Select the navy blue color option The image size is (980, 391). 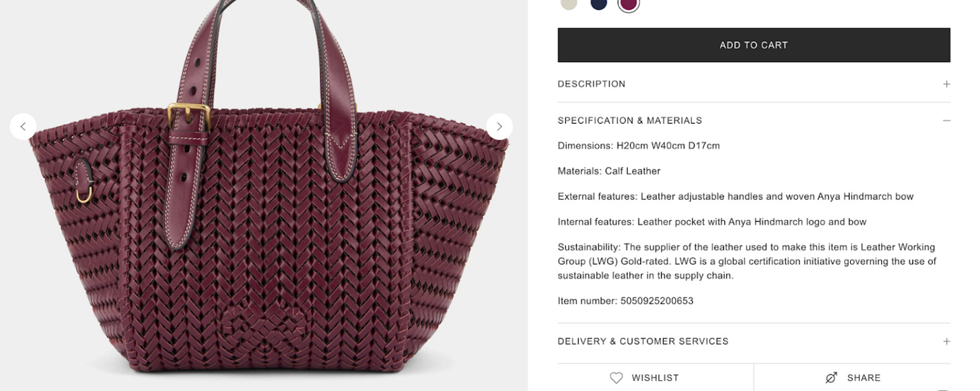pos(598,3)
